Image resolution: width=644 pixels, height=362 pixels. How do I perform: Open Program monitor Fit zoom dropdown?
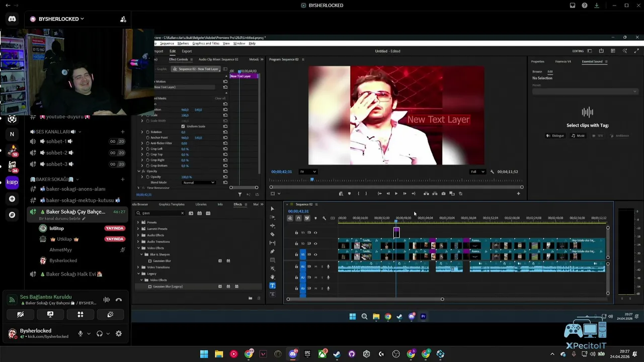(308, 172)
